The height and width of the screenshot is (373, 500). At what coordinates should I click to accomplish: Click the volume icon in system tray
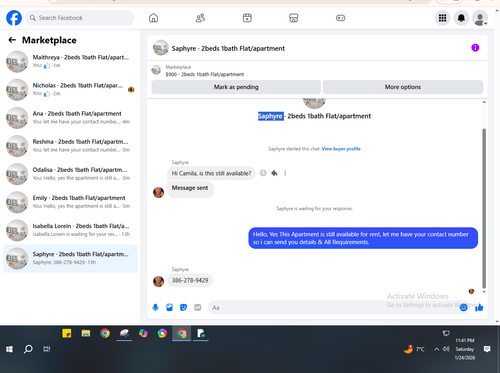[446, 349]
